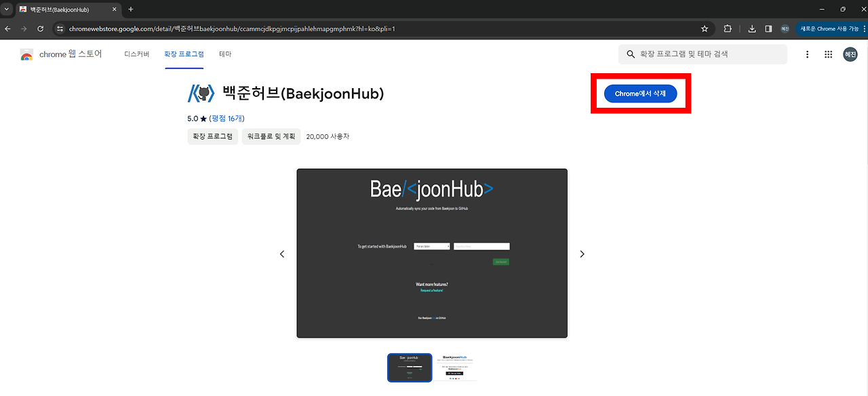Select the first dark screenshot thumbnail
868x396 pixels.
point(410,368)
